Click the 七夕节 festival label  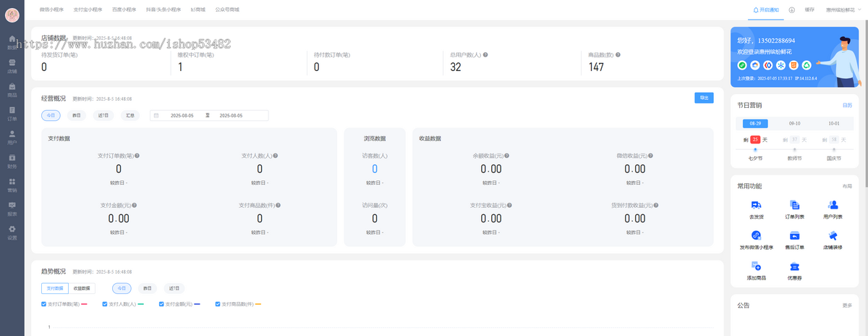(755, 157)
